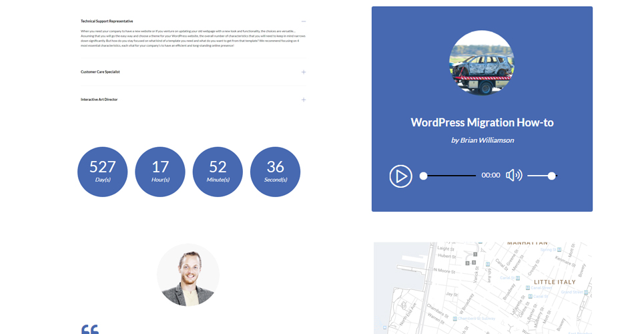The image size is (644, 334).
Task: Click the blue quotation mark icon
Action: [90, 329]
